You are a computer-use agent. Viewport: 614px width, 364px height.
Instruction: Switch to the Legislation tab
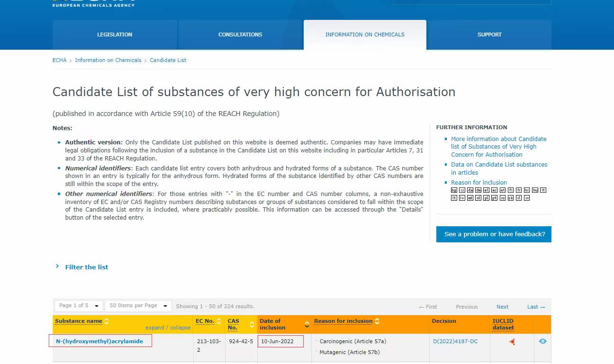(115, 35)
